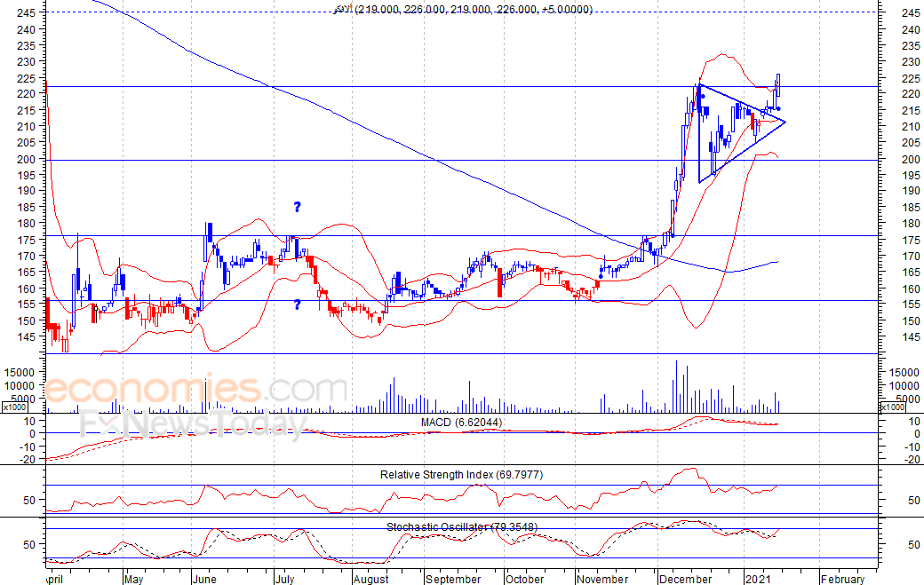924x585 pixels.
Task: Click 225 on the right price axis
Action: 911,78
